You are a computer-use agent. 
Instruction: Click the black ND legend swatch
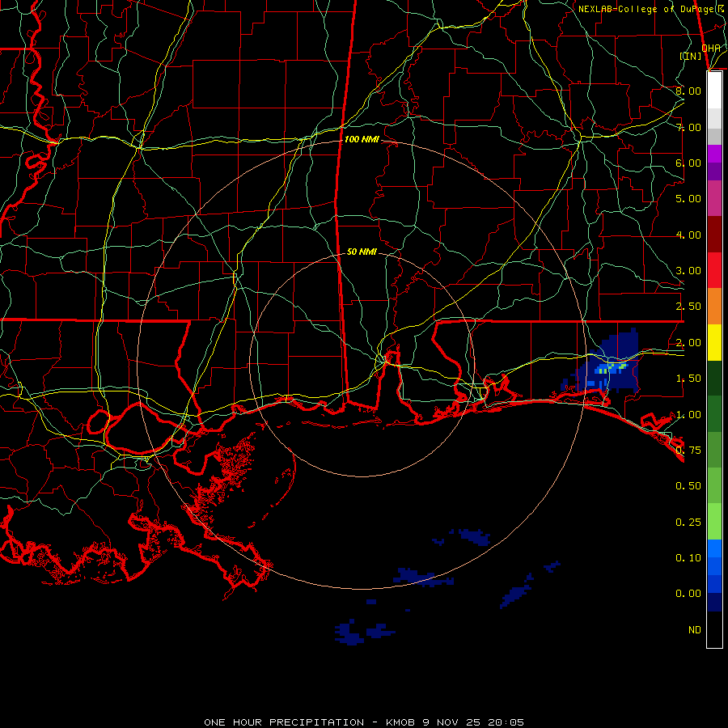click(714, 629)
